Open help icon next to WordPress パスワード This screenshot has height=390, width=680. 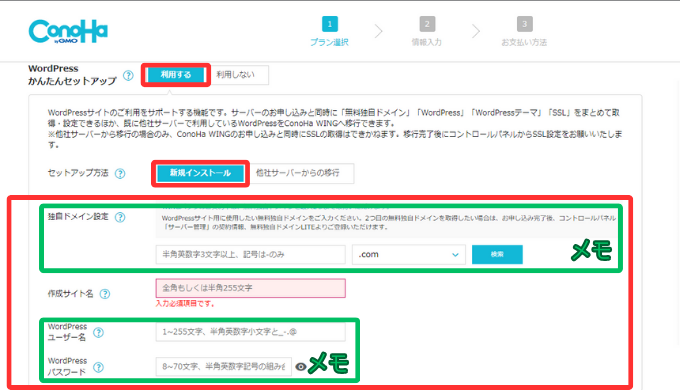pyautogui.click(x=98, y=367)
